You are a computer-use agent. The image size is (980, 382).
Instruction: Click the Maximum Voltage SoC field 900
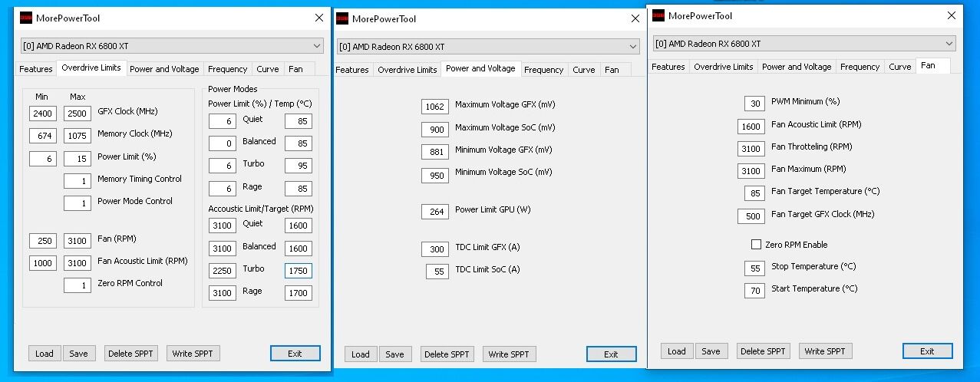[435, 130]
